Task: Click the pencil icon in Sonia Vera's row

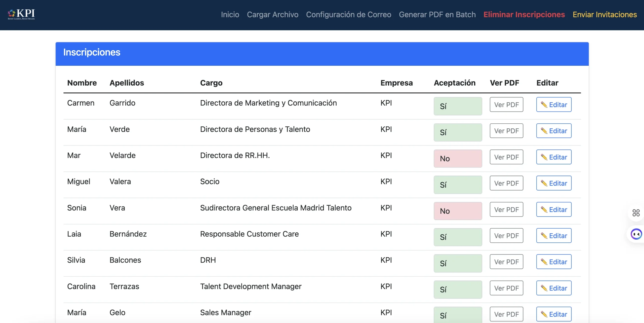Action: [x=544, y=209]
